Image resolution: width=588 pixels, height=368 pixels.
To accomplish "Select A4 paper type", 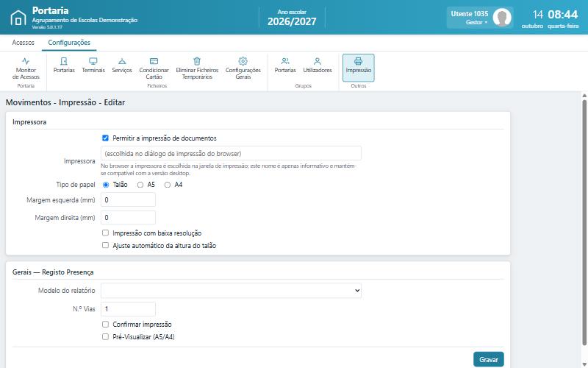I will click(168, 185).
